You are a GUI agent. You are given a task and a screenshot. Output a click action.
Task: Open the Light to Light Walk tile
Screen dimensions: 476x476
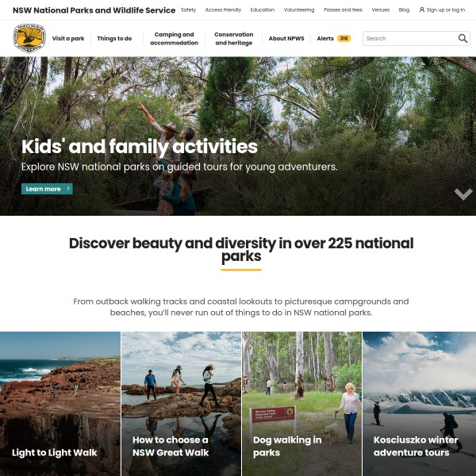tap(60, 404)
